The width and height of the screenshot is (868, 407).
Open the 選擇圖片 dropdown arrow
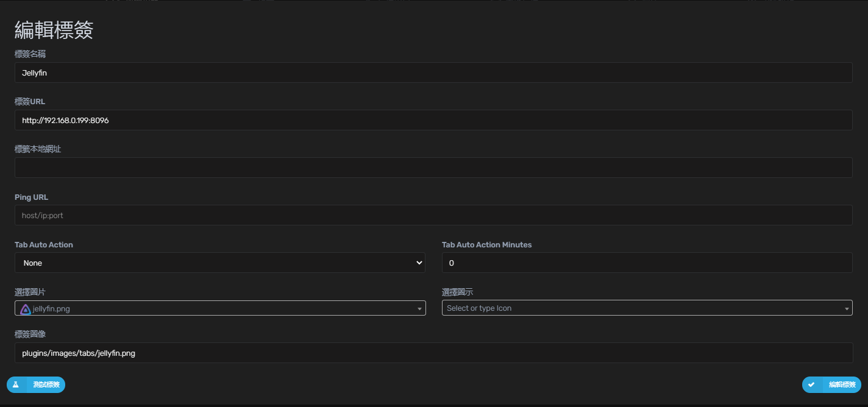pyautogui.click(x=419, y=309)
